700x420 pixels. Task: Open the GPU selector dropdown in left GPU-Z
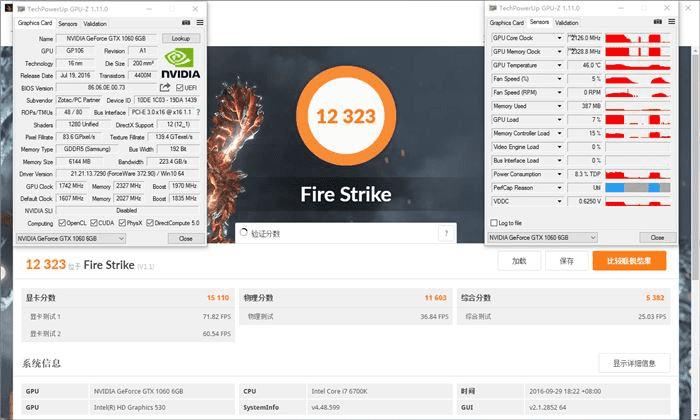coord(71,239)
